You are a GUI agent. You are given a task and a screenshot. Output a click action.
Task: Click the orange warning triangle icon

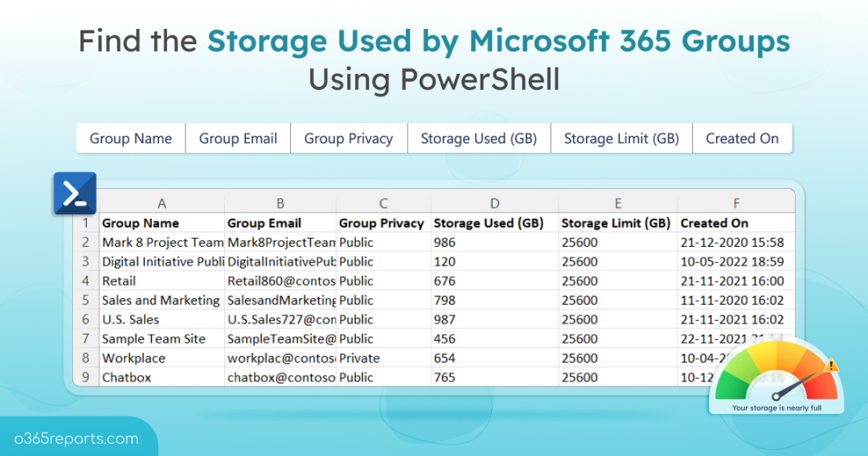point(831,365)
